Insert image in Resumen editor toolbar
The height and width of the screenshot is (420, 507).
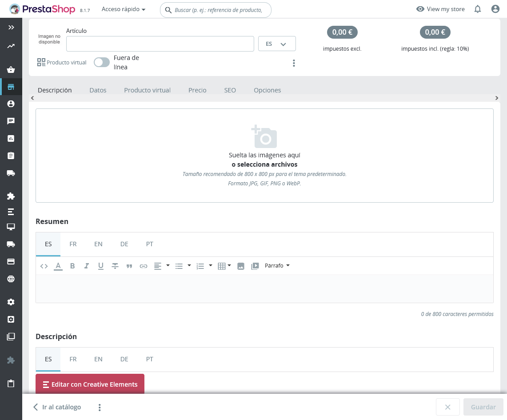[x=240, y=266]
